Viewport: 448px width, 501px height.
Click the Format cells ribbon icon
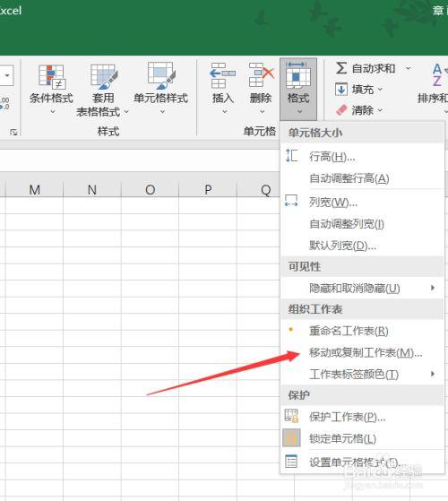tap(298, 75)
